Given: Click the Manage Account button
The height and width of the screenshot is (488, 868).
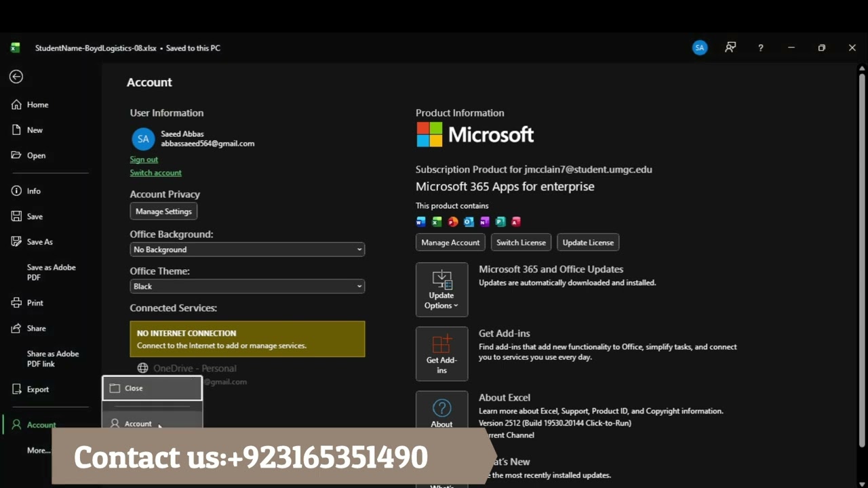Looking at the screenshot, I should click(x=450, y=243).
